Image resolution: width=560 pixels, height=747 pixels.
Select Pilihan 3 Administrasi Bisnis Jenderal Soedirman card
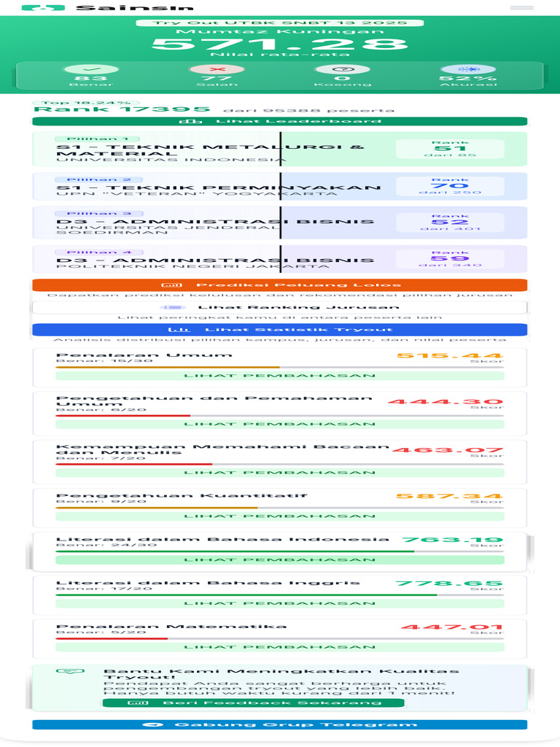point(279,222)
